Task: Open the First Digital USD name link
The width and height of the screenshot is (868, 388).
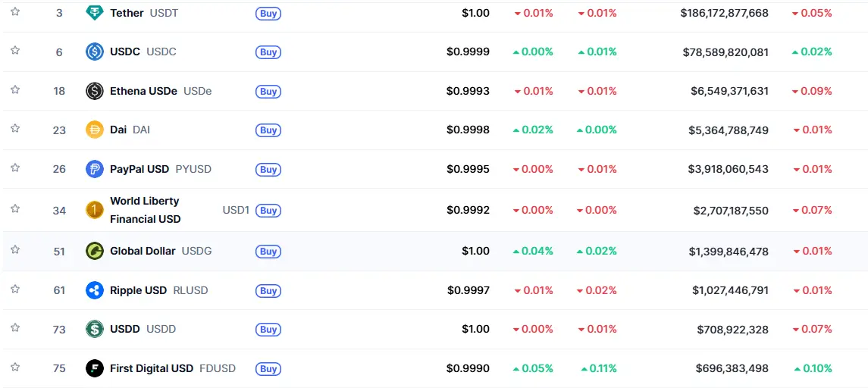Action: (x=152, y=368)
